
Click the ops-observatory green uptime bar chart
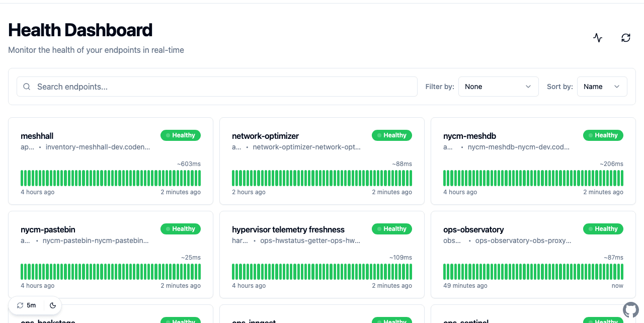click(x=533, y=272)
